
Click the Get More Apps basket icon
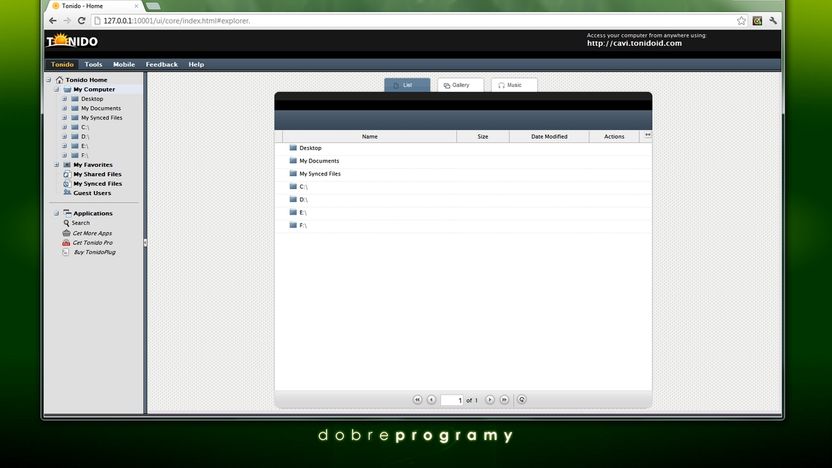[x=66, y=233]
